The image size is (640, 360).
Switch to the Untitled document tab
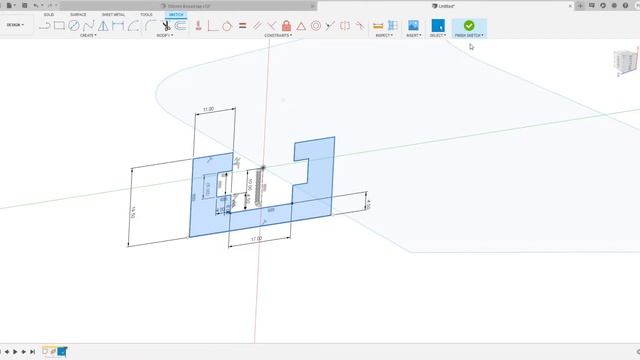(x=444, y=6)
